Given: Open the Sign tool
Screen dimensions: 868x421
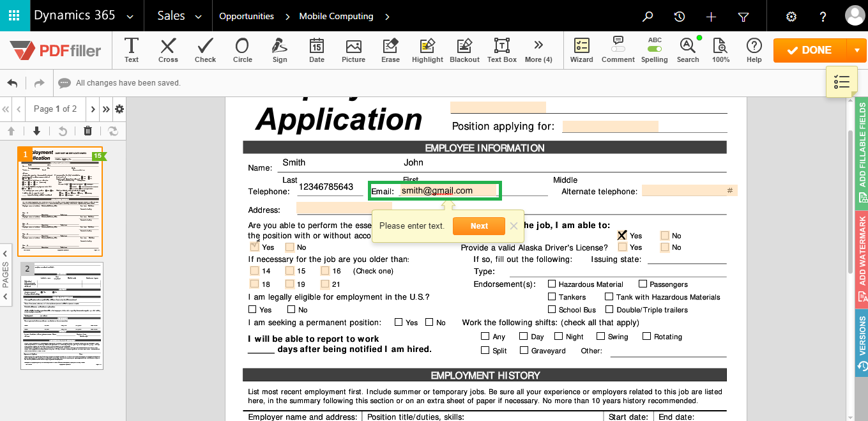Looking at the screenshot, I should click(280, 50).
